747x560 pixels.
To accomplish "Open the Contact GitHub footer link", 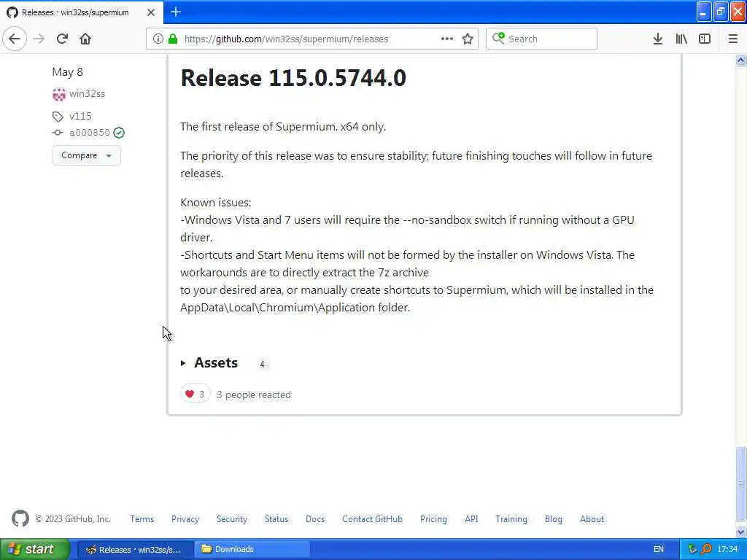I will point(372,519).
